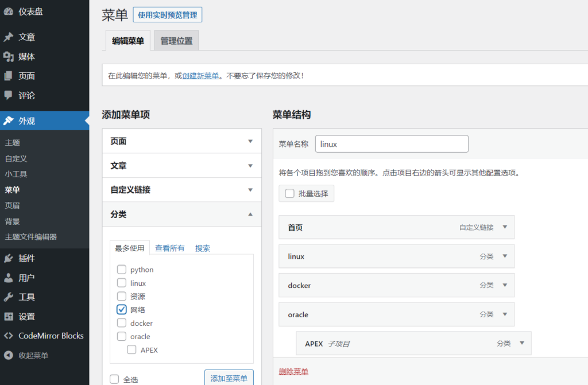Click the 用户 person icon
Viewport: 588px width, 385px height.
9,278
